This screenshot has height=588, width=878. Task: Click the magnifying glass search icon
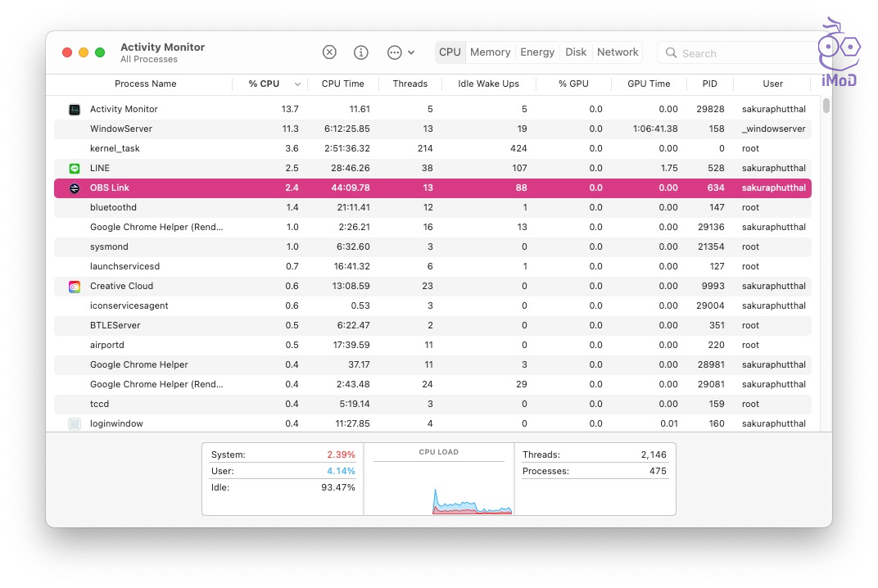pyautogui.click(x=672, y=53)
